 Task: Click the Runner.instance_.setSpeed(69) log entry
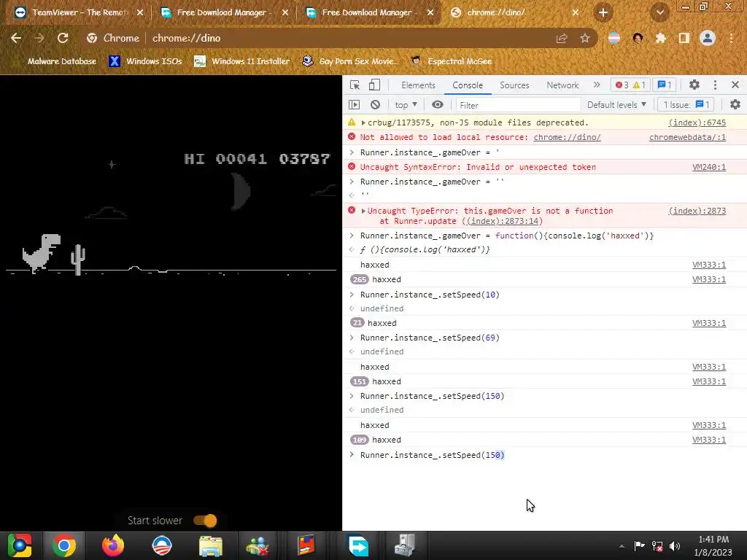click(x=430, y=338)
